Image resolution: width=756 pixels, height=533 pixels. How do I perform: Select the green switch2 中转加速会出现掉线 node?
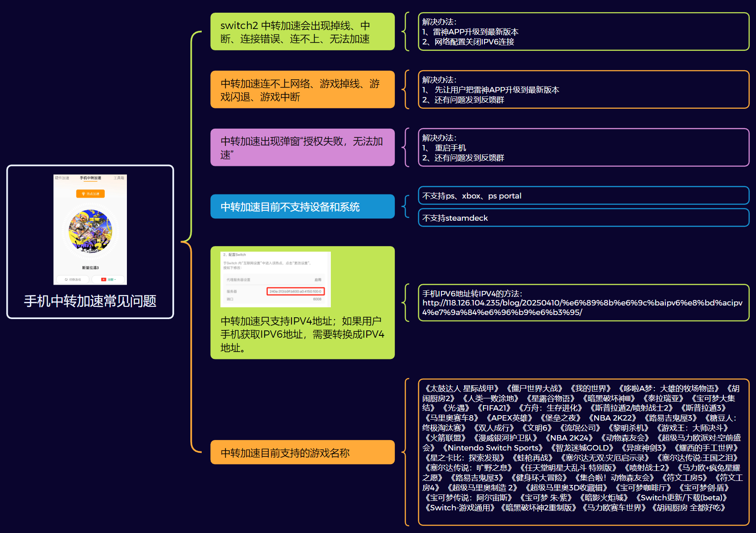[x=302, y=32]
